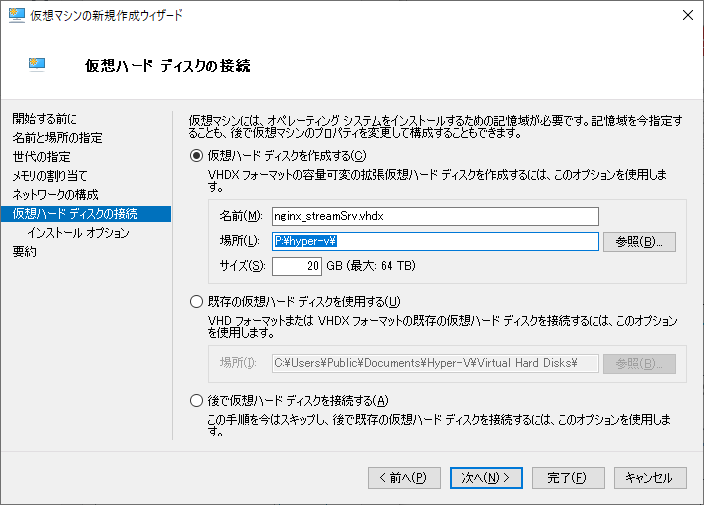Viewport: 704px width, 505px height.
Task: Close the wizard window with X
Action: tap(686, 16)
